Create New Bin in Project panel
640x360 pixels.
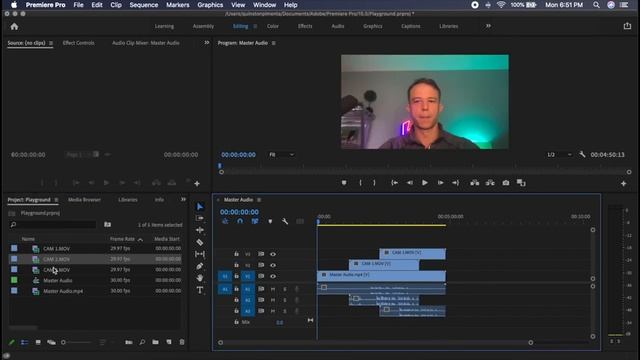pos(156,342)
